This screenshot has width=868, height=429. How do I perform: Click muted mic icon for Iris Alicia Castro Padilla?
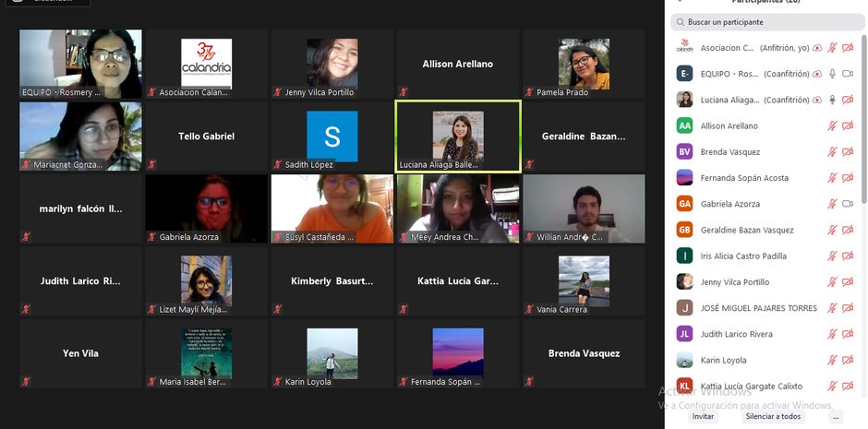832,256
